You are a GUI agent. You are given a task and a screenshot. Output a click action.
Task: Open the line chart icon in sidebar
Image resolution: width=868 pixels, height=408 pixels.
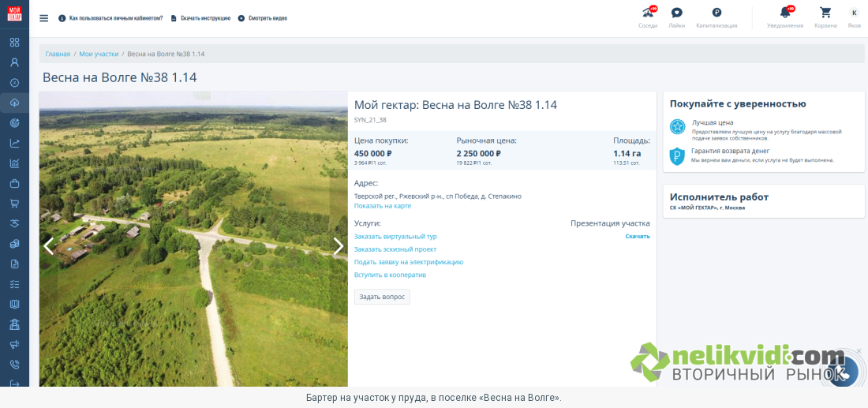click(x=14, y=144)
